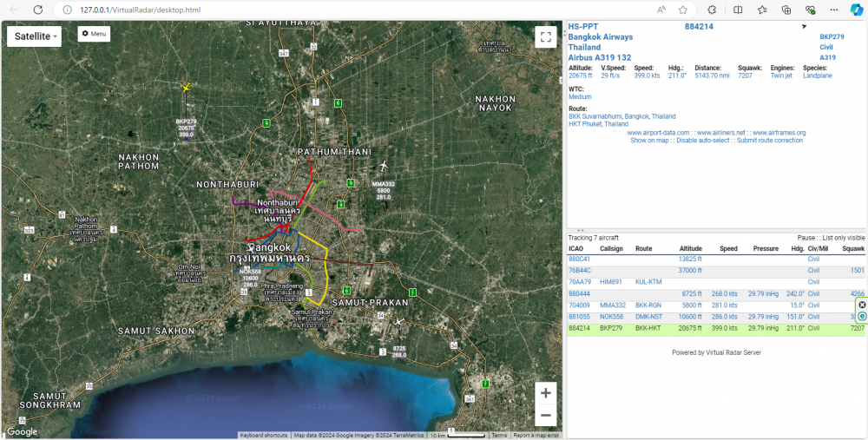Zoom out on the map
The width and height of the screenshot is (868, 440).
coord(545,416)
